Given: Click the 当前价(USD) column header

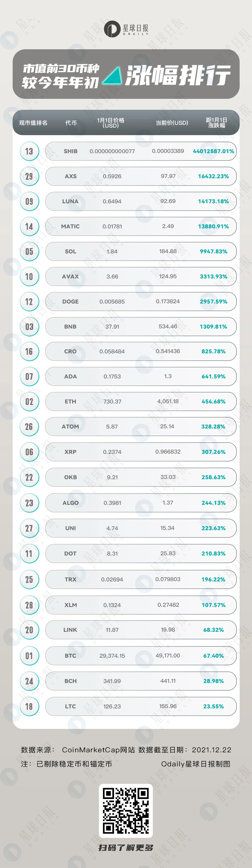Looking at the screenshot, I should (172, 123).
